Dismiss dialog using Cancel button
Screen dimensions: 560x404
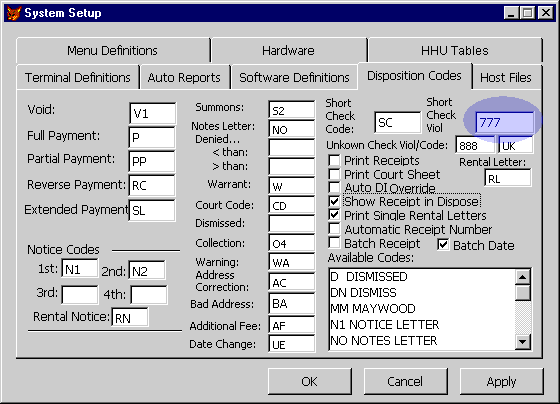[x=405, y=381]
